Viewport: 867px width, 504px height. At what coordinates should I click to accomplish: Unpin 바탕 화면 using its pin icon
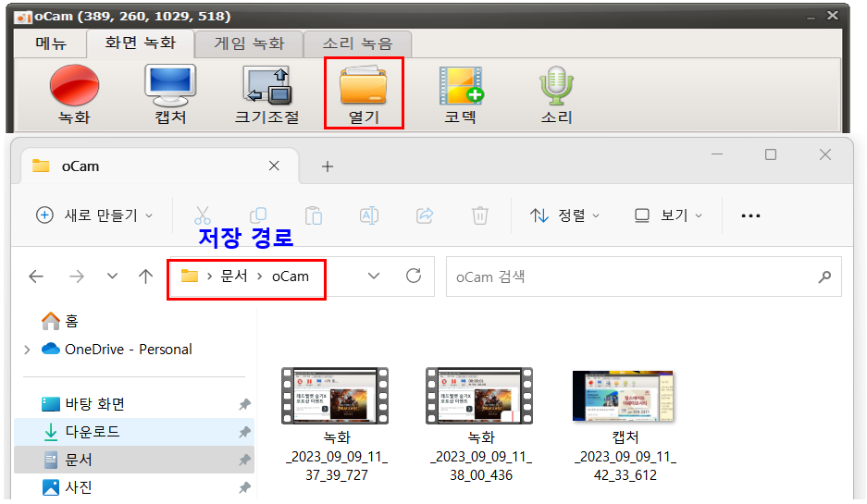(x=244, y=404)
